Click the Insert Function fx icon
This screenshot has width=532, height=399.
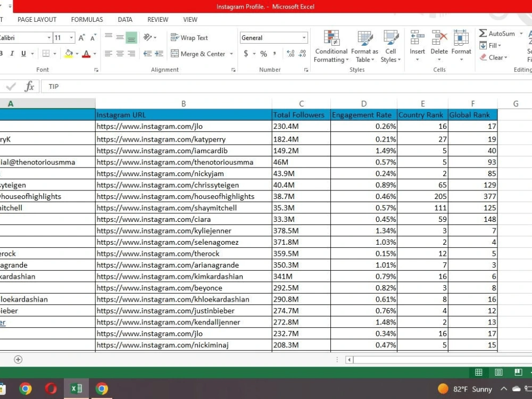(x=29, y=87)
